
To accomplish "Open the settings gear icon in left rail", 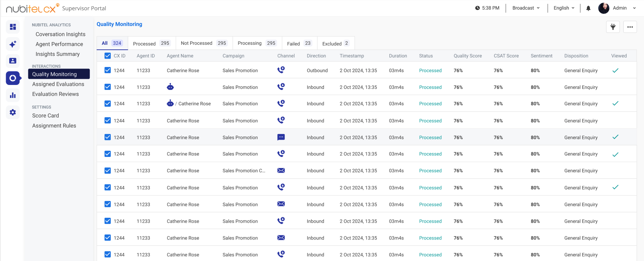I will [x=13, y=113].
